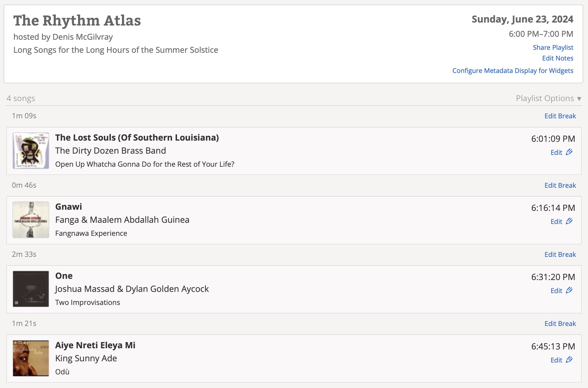Image resolution: width=588 pixels, height=388 pixels.
Task: Click pencil icon beside Gnawi entry
Action: point(569,221)
